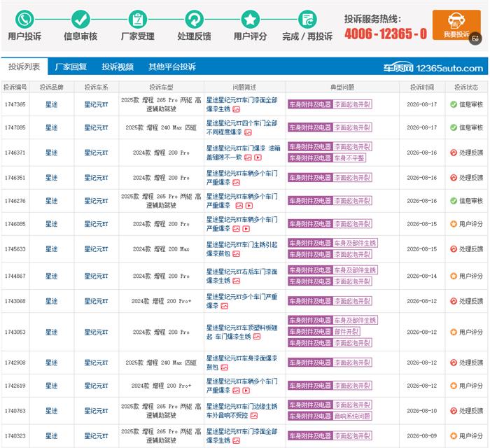
Task: Click the 用户投诉 phone step icon
Action: [24, 20]
